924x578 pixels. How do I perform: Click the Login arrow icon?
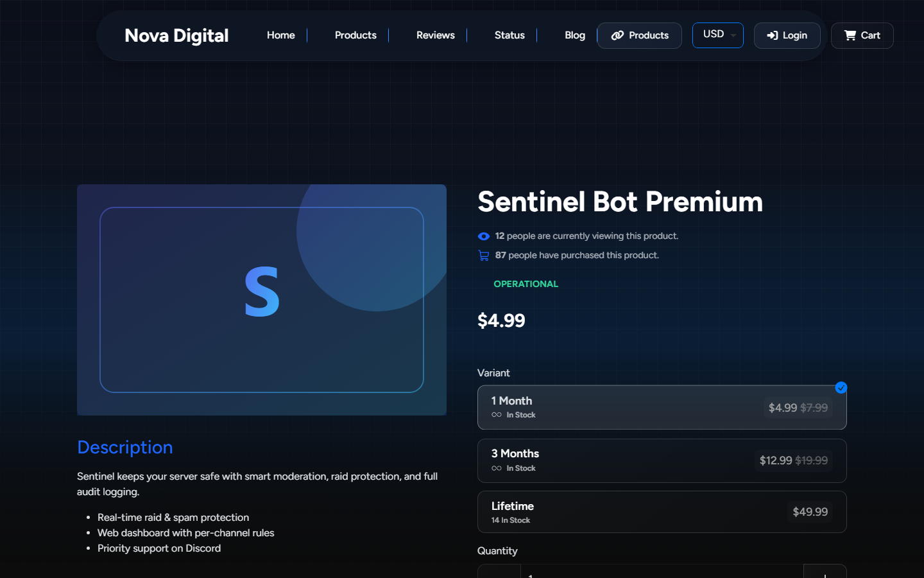[x=773, y=35]
